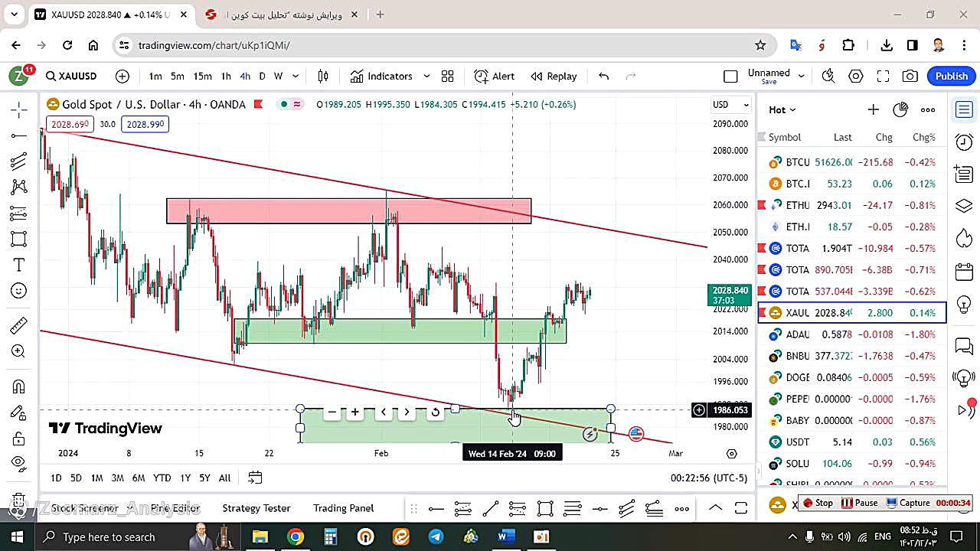Toggle magnet mode
980x551 pixels.
(18, 386)
